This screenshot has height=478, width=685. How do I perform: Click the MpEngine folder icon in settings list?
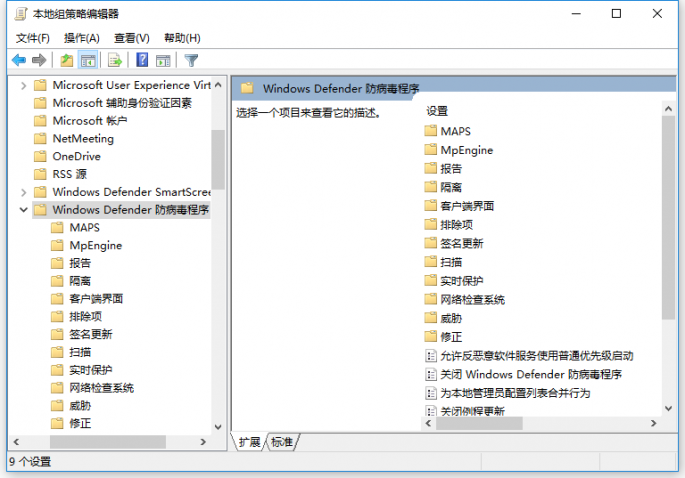click(x=430, y=149)
